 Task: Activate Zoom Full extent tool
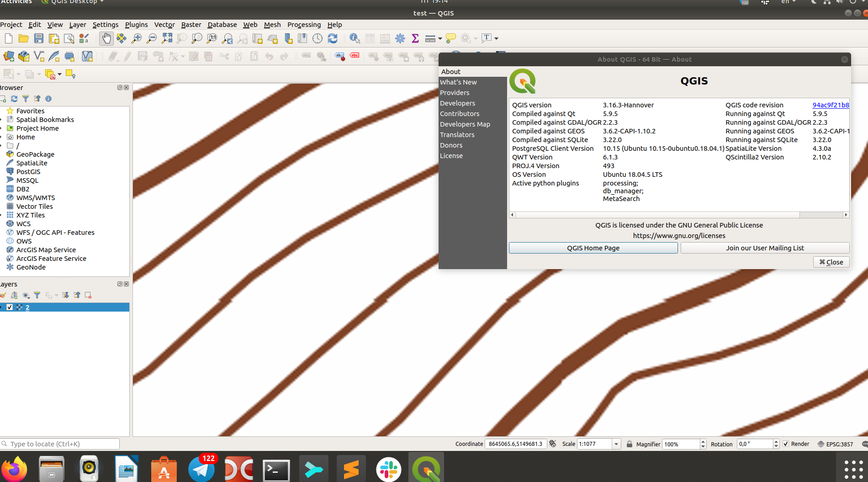coord(166,38)
